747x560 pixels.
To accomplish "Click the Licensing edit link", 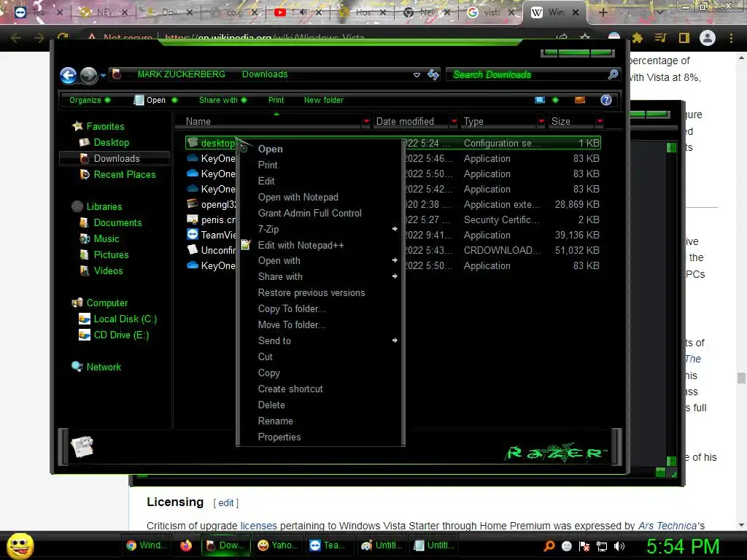I will tap(226, 503).
